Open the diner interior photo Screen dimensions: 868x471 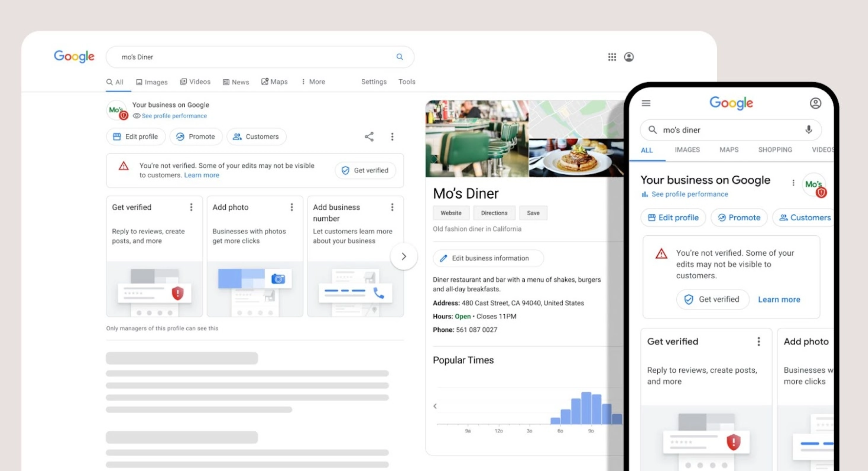[477, 138]
